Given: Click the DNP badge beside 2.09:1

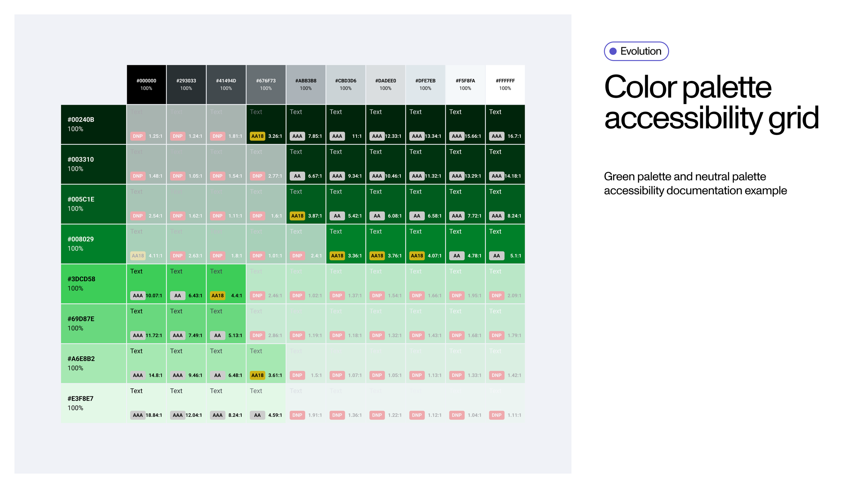Looking at the screenshot, I should tap(496, 296).
